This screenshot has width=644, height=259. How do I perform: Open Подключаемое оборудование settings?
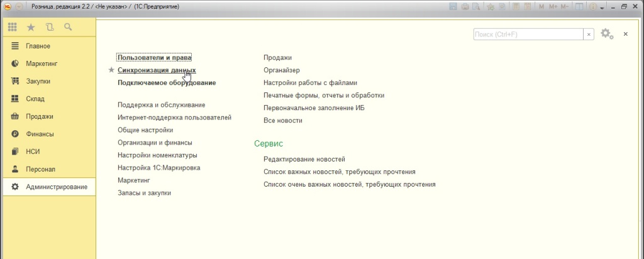click(167, 82)
